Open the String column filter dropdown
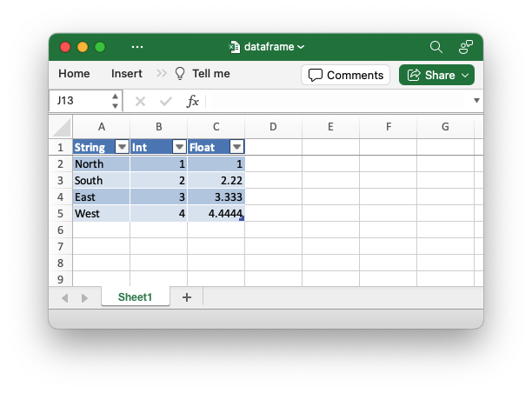 (122, 148)
